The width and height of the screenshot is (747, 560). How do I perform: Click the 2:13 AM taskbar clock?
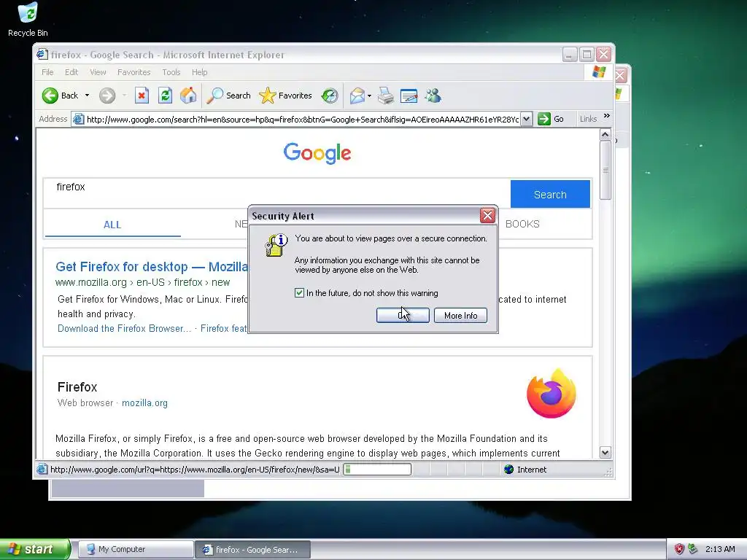(x=720, y=549)
